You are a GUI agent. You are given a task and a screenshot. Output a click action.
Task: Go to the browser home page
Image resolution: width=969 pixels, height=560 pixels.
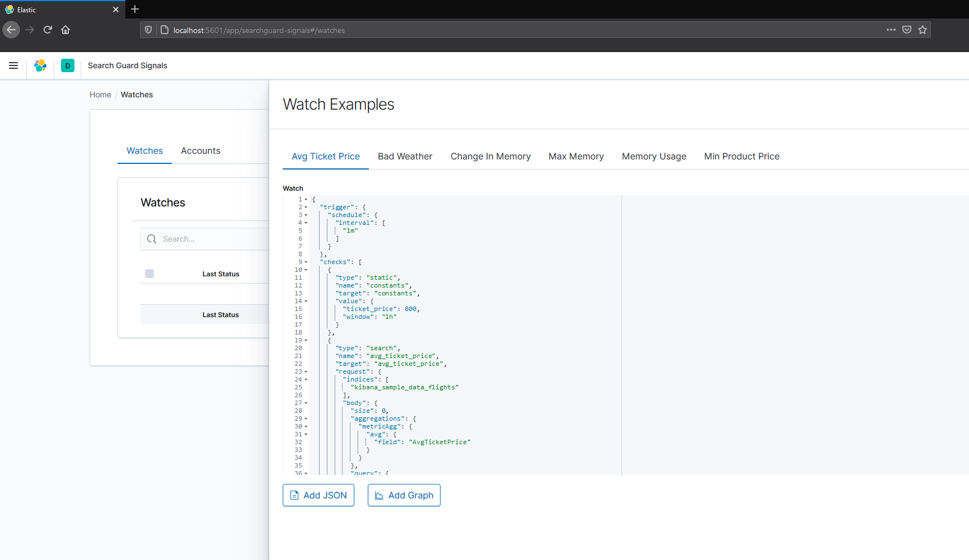65,30
